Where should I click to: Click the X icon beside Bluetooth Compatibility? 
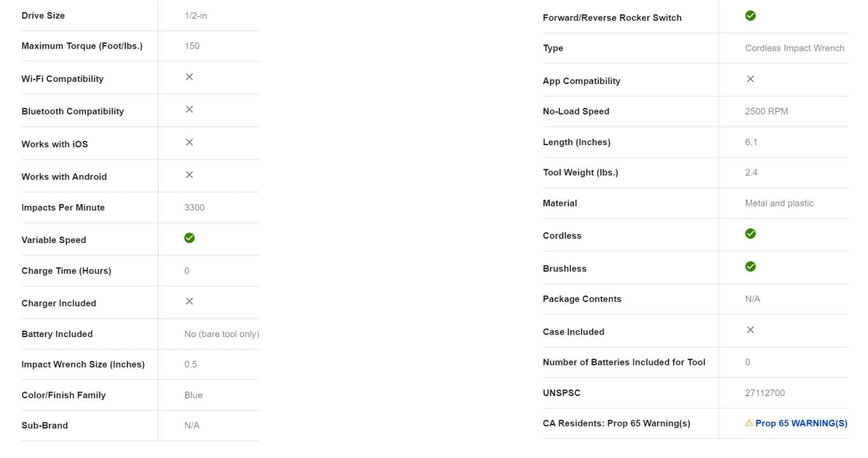(189, 109)
